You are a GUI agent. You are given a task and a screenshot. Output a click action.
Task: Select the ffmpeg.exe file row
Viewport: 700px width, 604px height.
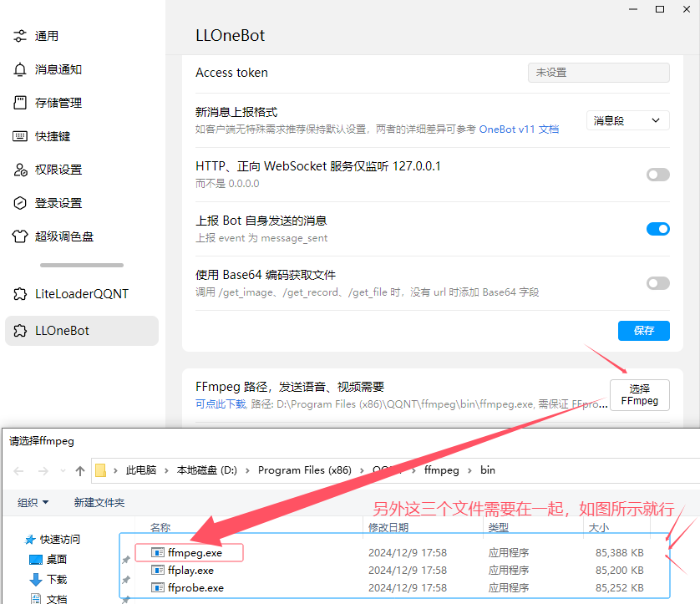point(394,553)
